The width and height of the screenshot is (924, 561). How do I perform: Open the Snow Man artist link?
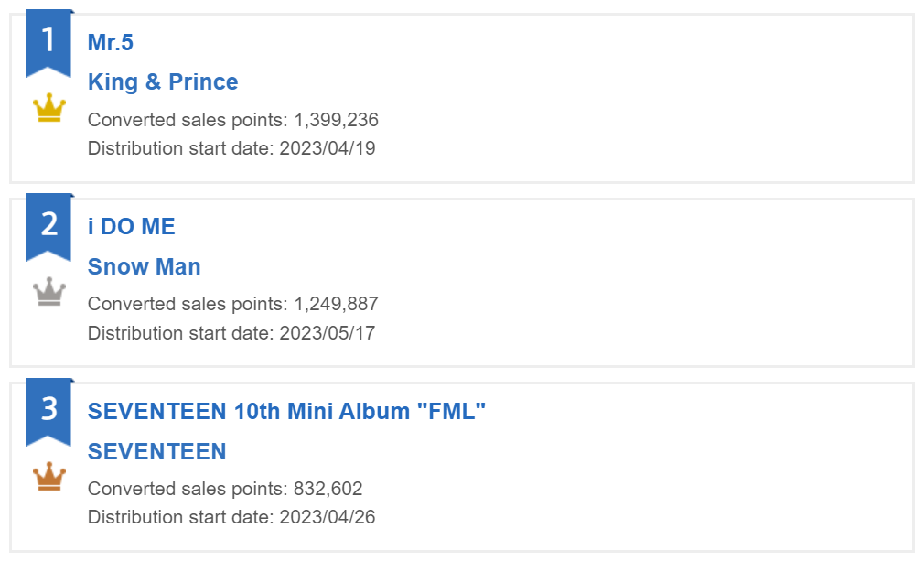click(144, 267)
